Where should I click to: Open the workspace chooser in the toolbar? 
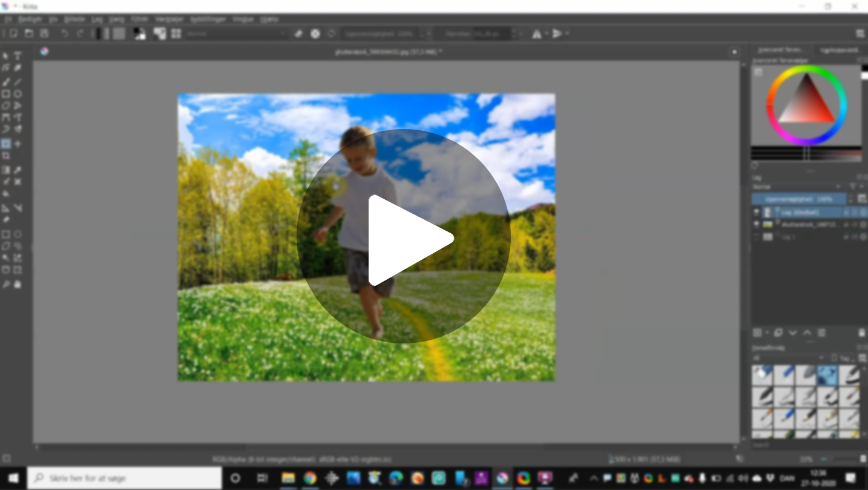coord(860,34)
